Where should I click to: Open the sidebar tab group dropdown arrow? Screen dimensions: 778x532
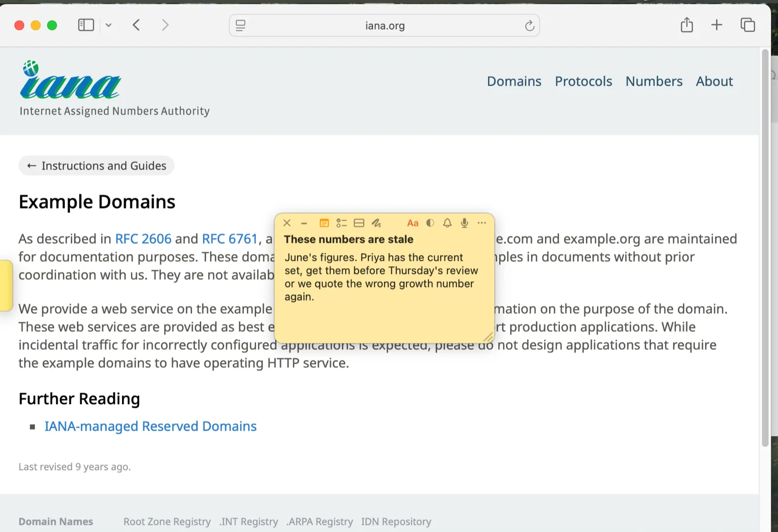(108, 25)
